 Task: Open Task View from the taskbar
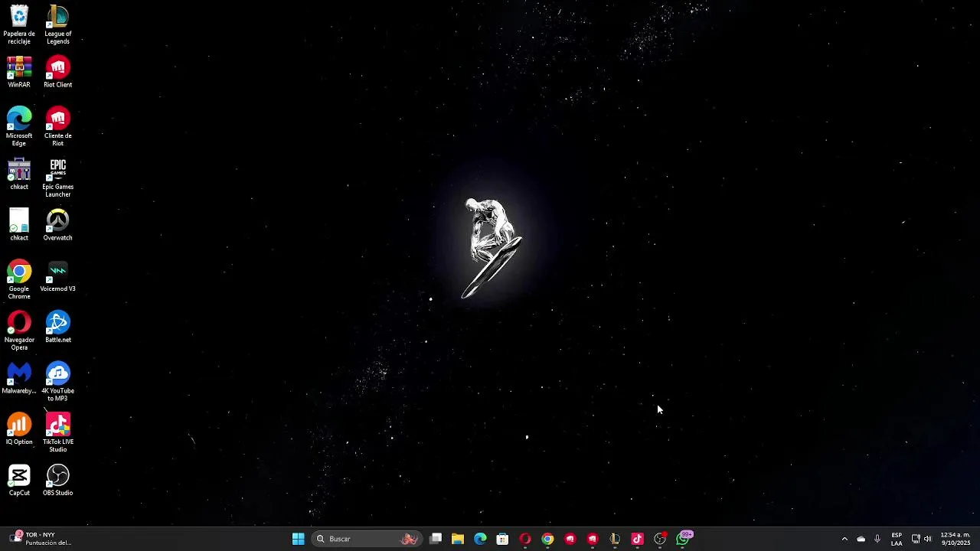[x=436, y=539]
